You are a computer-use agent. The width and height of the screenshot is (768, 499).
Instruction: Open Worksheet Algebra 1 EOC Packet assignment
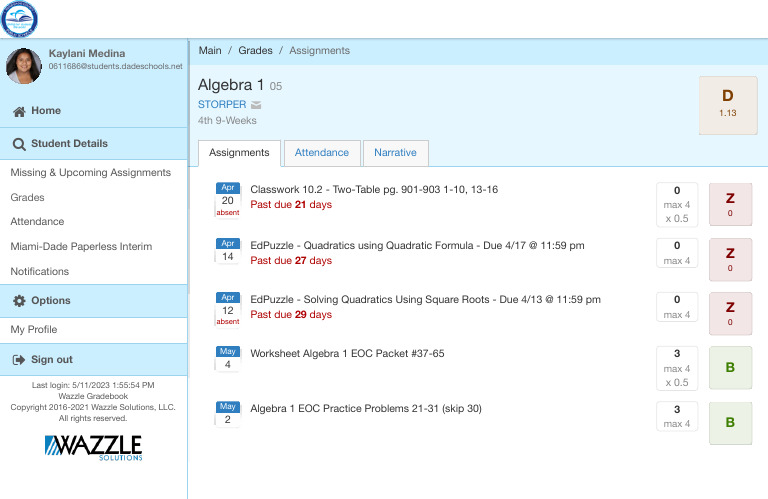coord(347,353)
